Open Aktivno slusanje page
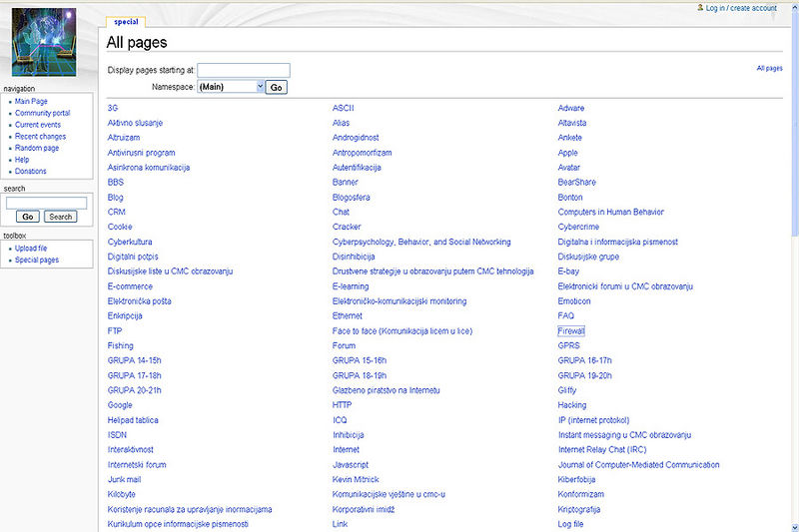Viewport: 799px width, 532px height. (x=135, y=123)
